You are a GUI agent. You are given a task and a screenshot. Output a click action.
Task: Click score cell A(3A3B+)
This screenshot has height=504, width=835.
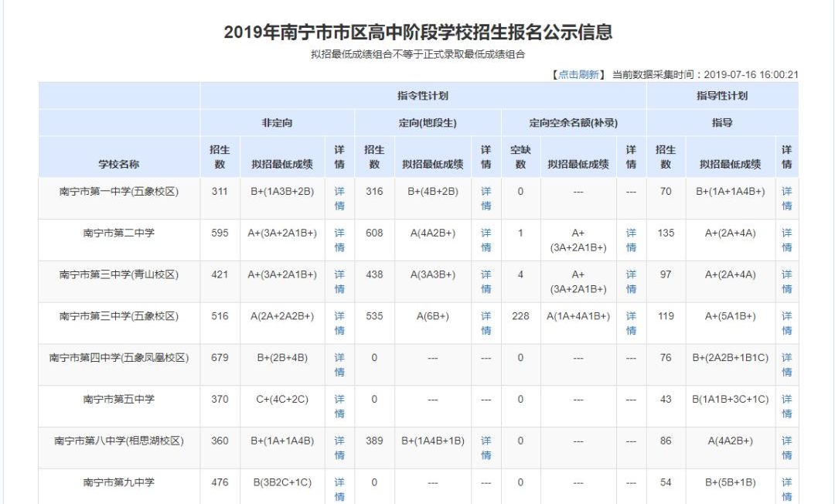[x=432, y=274]
